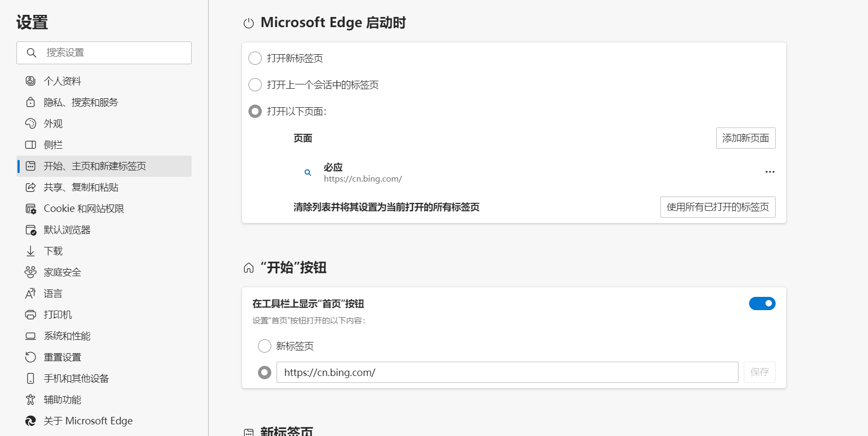This screenshot has width=868, height=436.
Task: Select 打开以下页面 radio option
Action: point(255,111)
